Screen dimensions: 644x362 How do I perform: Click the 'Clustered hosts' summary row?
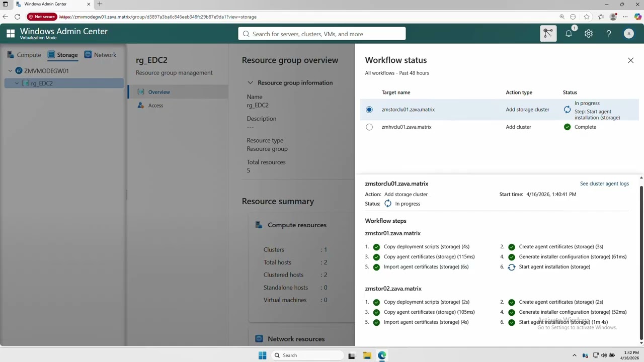coord(295,275)
